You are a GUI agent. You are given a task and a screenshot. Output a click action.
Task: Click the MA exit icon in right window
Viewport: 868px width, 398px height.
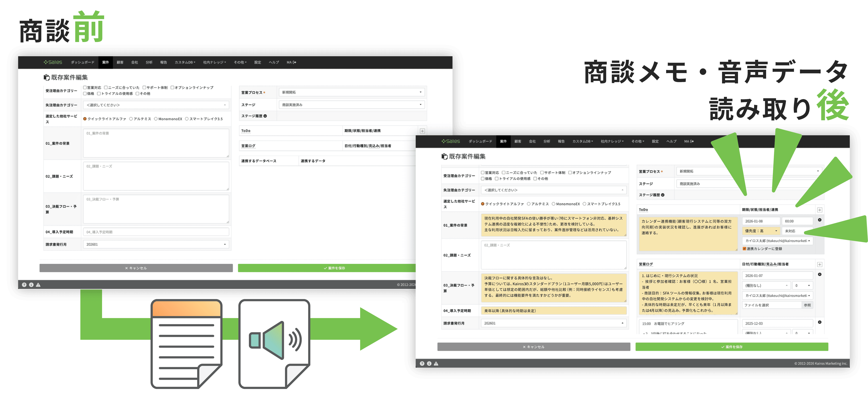coord(692,141)
